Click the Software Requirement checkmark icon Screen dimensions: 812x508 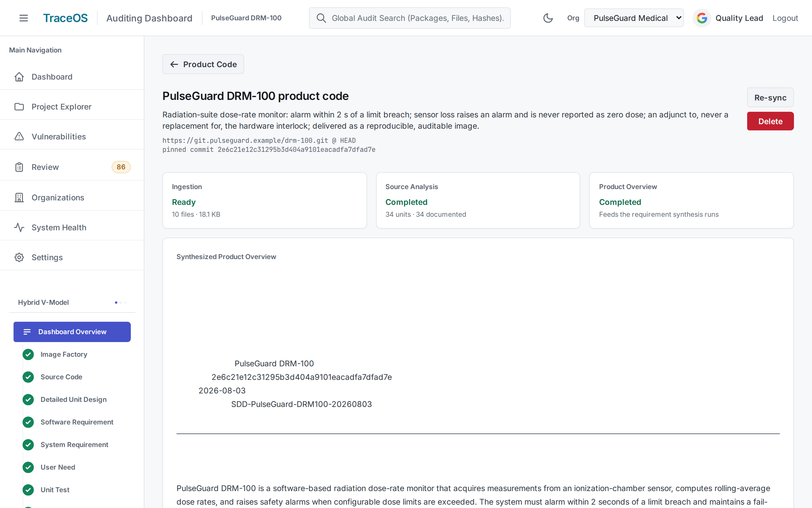(28, 422)
